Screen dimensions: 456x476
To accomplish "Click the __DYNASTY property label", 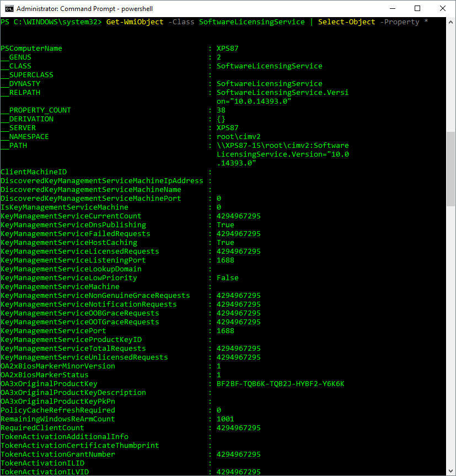I will pos(20,83).
